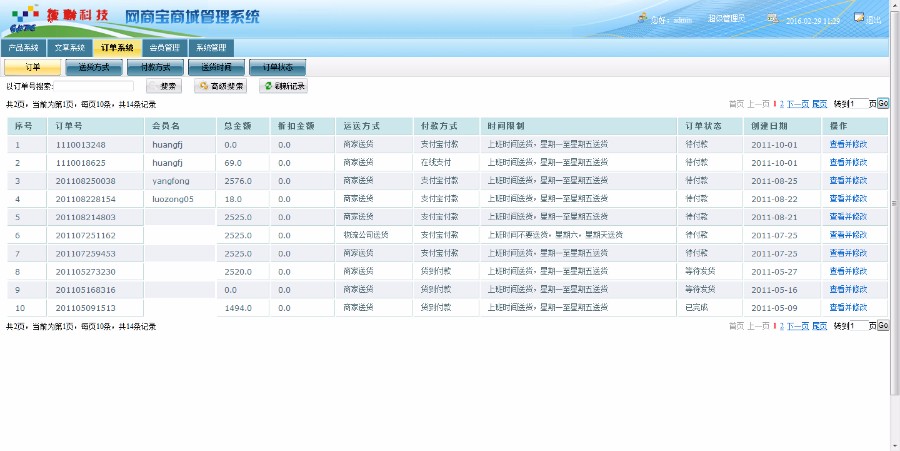
Task: Click the bottom Go button
Action: (x=883, y=325)
